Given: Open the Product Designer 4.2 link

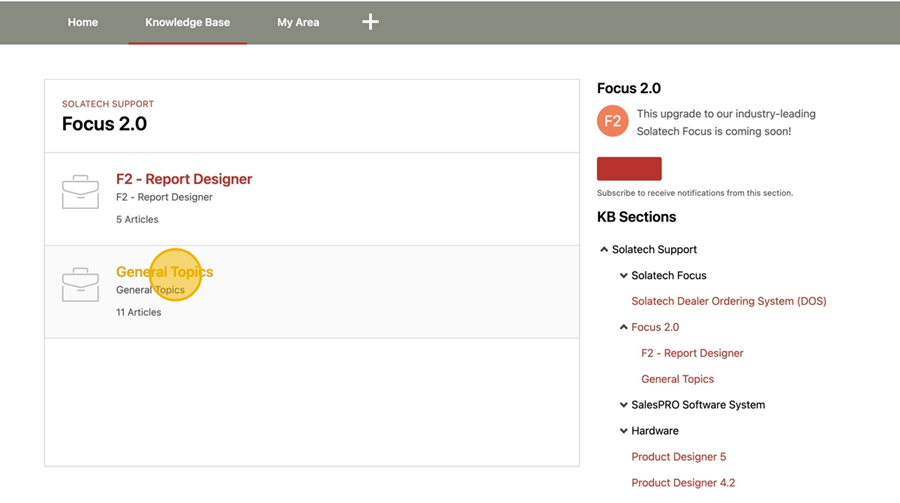Looking at the screenshot, I should (683, 482).
